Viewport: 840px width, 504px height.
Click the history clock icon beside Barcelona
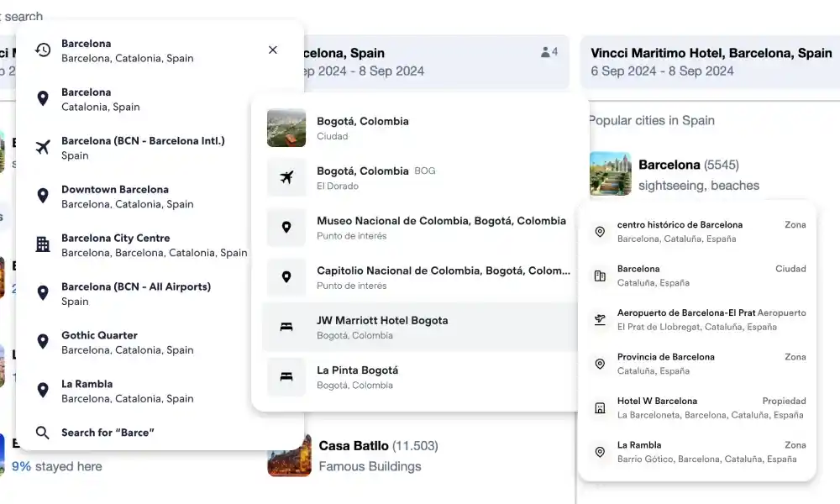tap(43, 50)
